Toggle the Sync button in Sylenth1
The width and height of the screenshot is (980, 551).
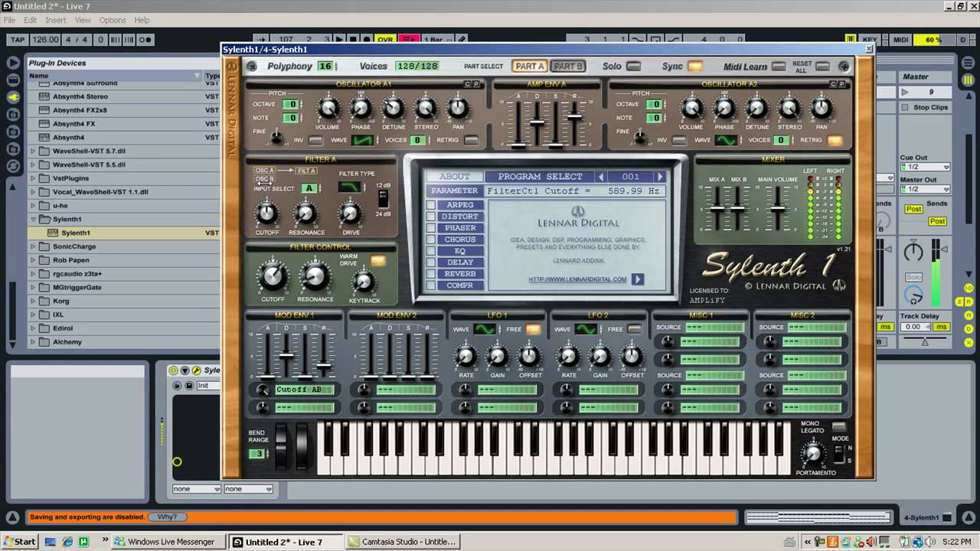coord(694,67)
